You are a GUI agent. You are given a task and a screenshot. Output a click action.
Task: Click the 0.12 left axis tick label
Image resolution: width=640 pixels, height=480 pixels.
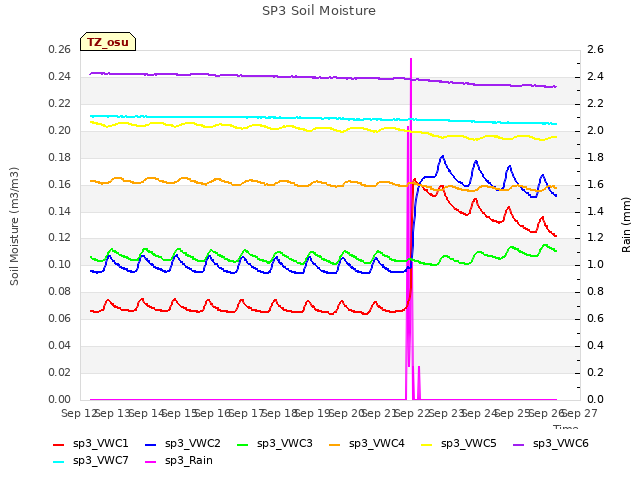click(x=60, y=238)
